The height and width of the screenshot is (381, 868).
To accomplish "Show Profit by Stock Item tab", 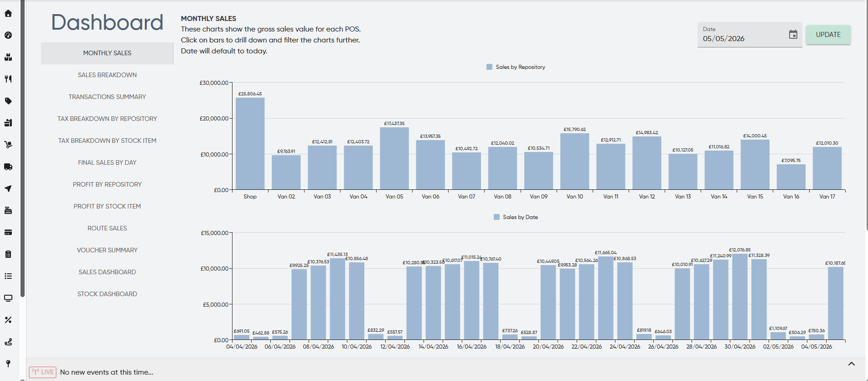I will click(107, 207).
